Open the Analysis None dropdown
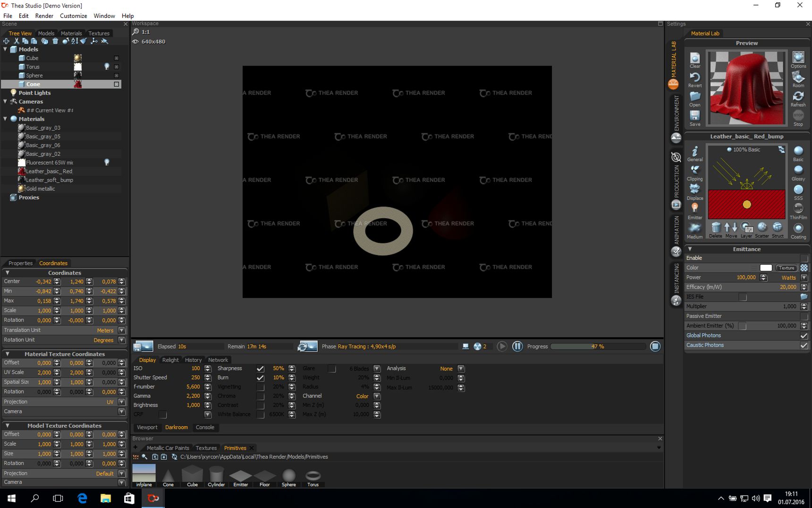 pos(461,369)
